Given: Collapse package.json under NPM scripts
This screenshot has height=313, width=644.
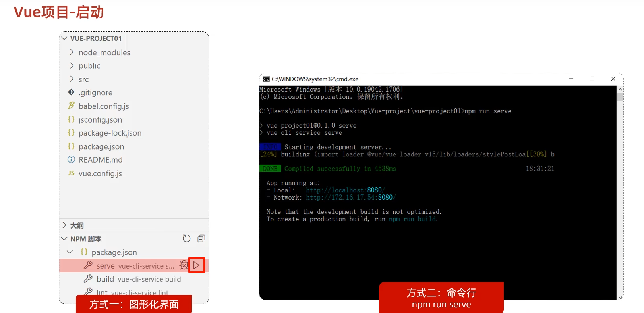Looking at the screenshot, I should pos(70,252).
